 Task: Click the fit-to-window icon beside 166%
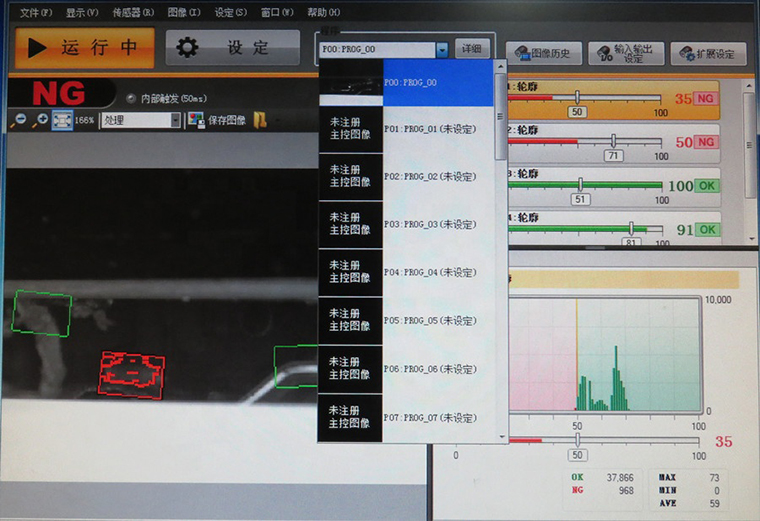(62, 120)
